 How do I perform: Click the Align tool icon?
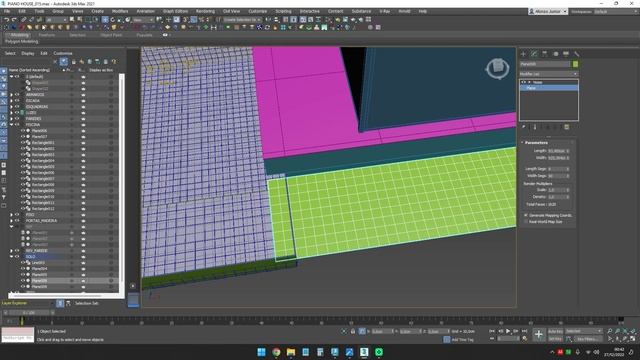(x=276, y=20)
